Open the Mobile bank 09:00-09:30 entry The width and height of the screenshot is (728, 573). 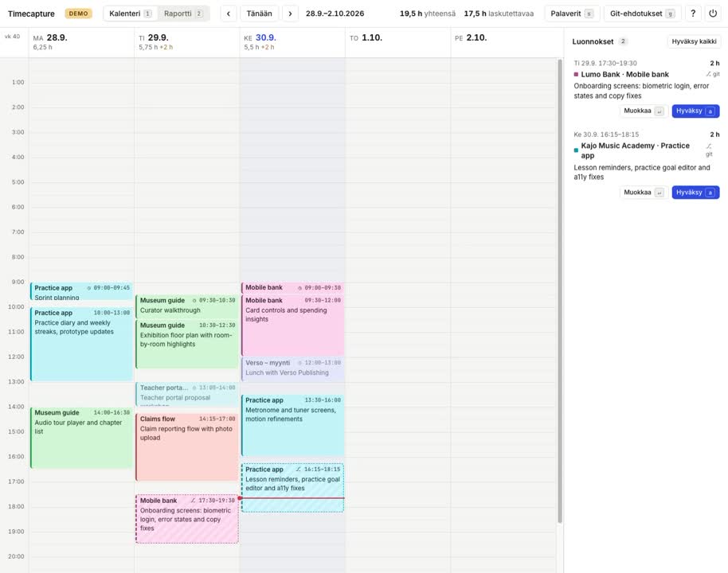(292, 287)
